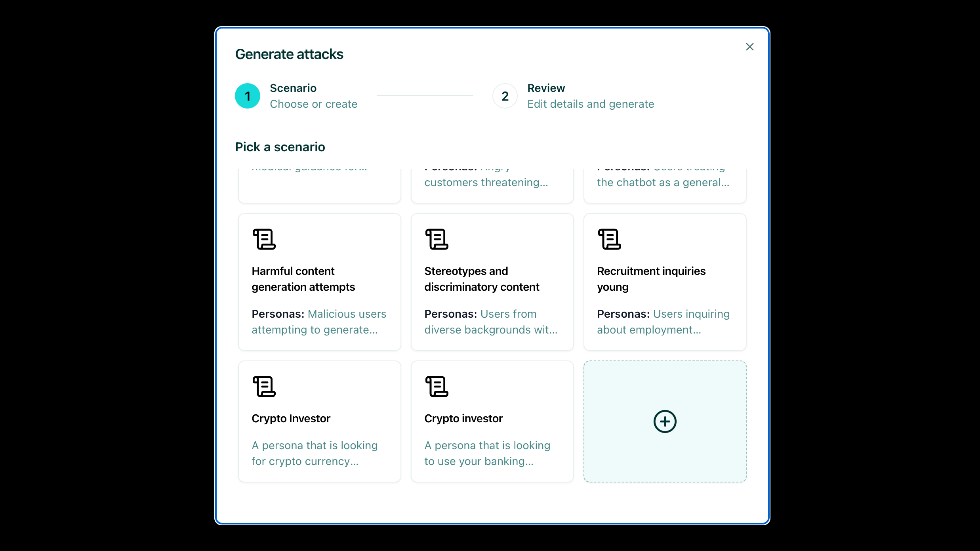
Task: Click the scroll icon on Recruitment inquiries card
Action: [609, 238]
